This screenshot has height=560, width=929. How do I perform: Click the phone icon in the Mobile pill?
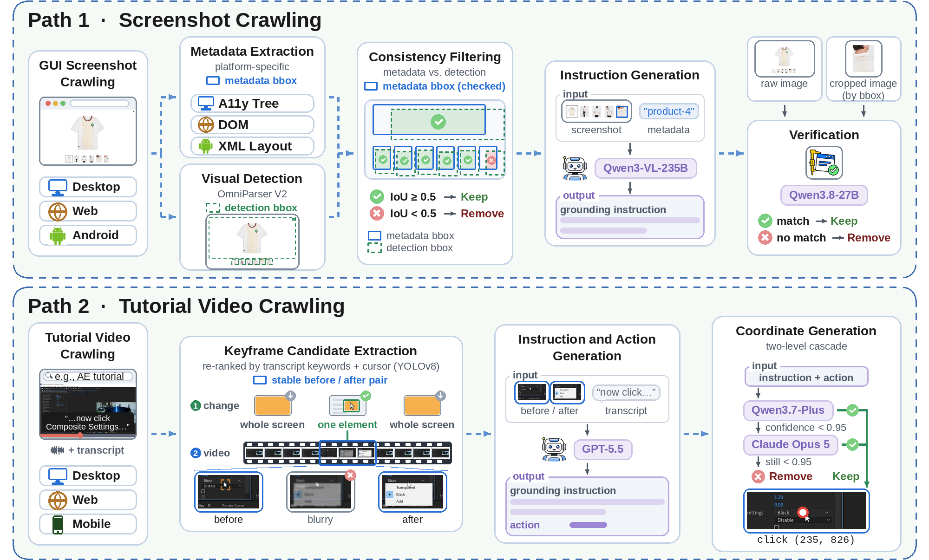(x=58, y=524)
